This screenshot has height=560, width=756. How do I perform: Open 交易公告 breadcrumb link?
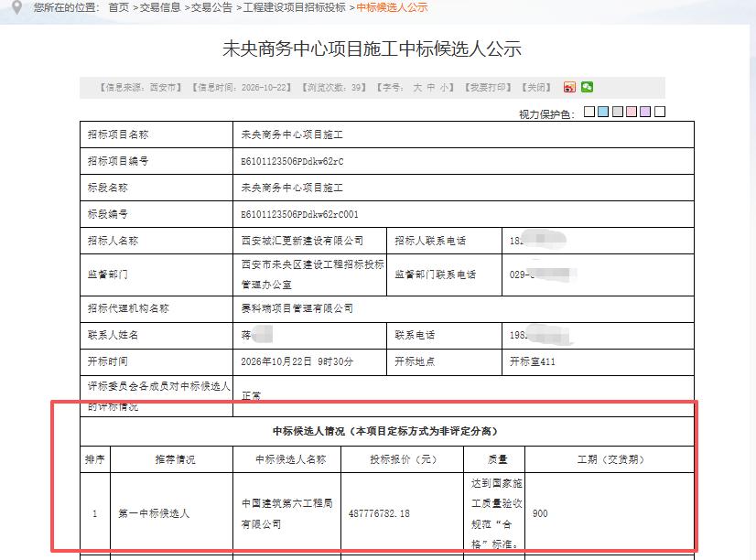(x=211, y=7)
